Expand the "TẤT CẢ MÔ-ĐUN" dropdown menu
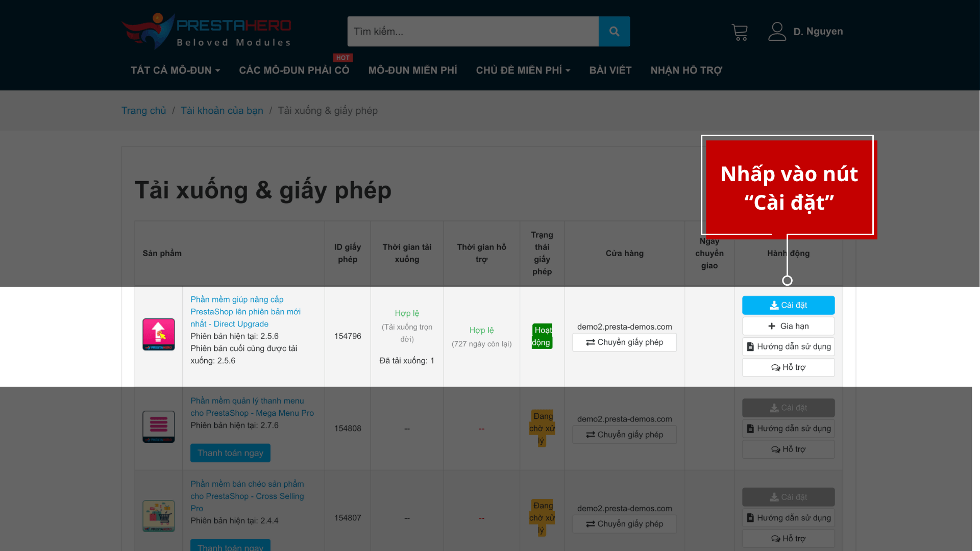The height and width of the screenshot is (551, 980). [175, 70]
